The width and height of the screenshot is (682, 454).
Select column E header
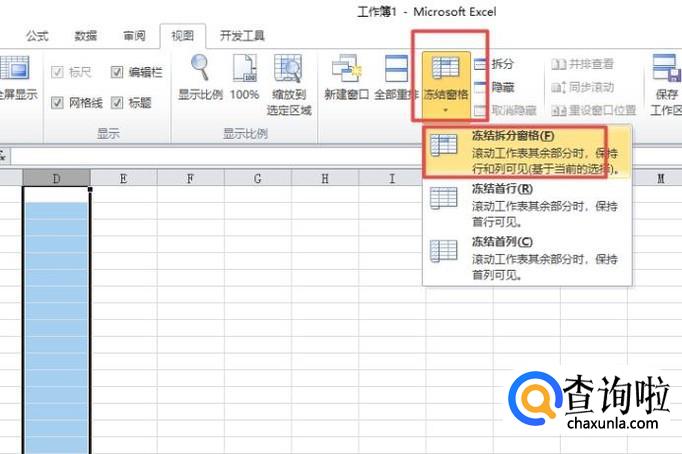tap(124, 178)
